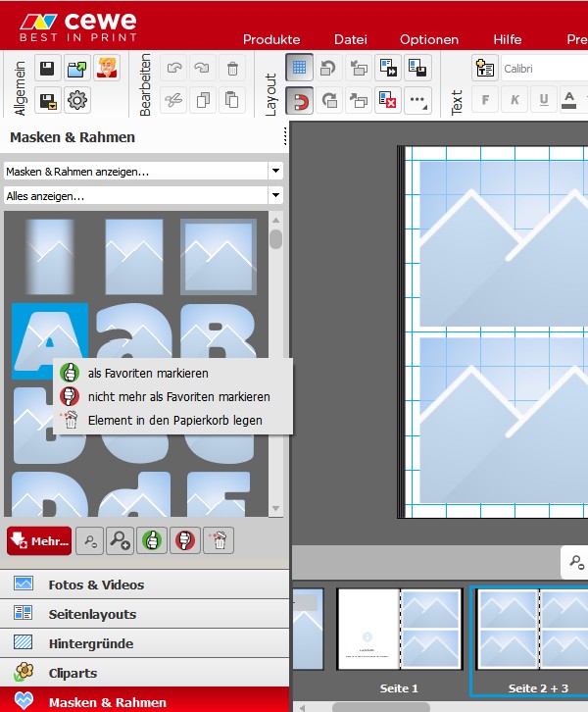The image size is (588, 712).
Task: Toggle the magnet snap button
Action: pos(300,99)
